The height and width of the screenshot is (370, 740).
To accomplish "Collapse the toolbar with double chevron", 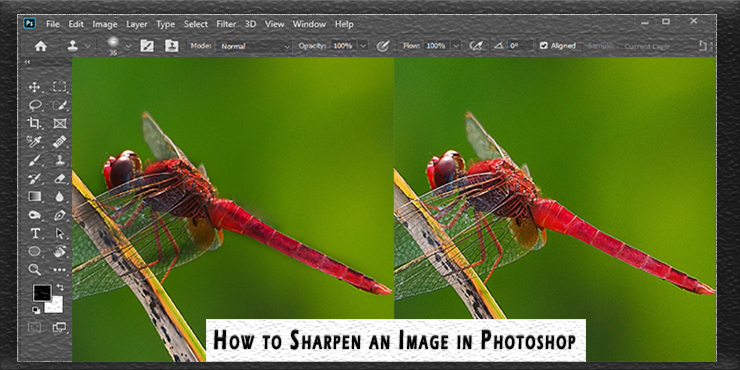I will click(27, 62).
